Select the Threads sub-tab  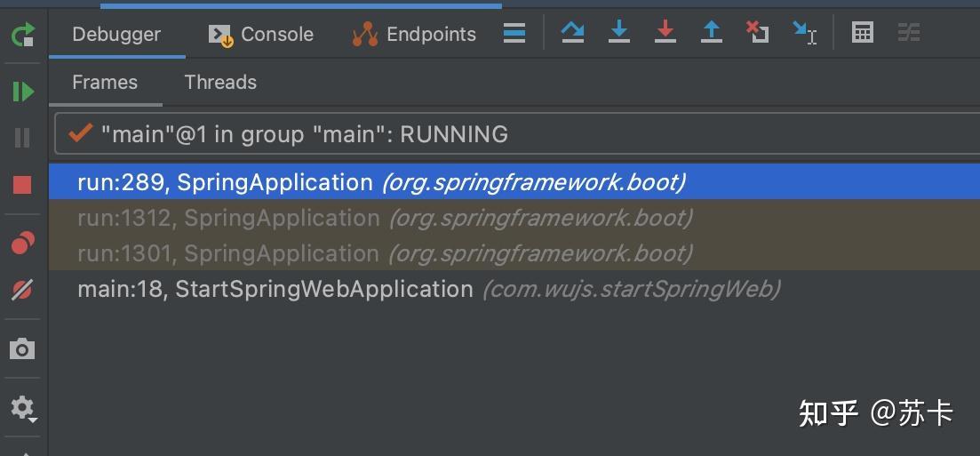pos(220,82)
